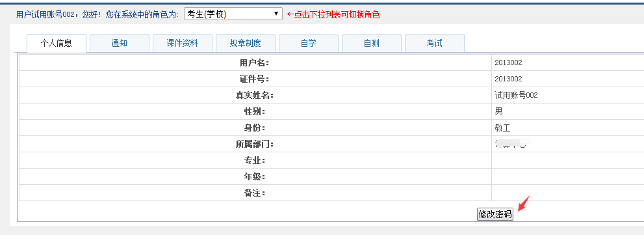The image size is (644, 235).
Task: Expand the 考生(学校) role dropdown
Action: coord(233,14)
